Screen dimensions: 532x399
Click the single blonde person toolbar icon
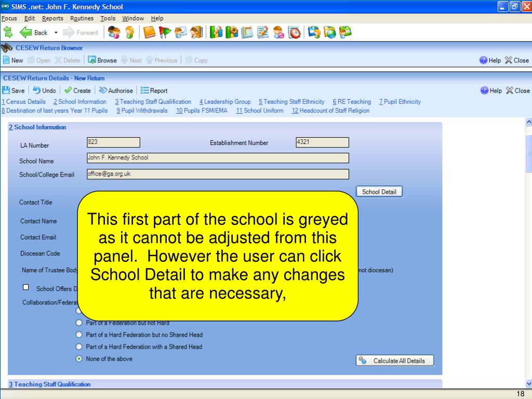[129, 33]
